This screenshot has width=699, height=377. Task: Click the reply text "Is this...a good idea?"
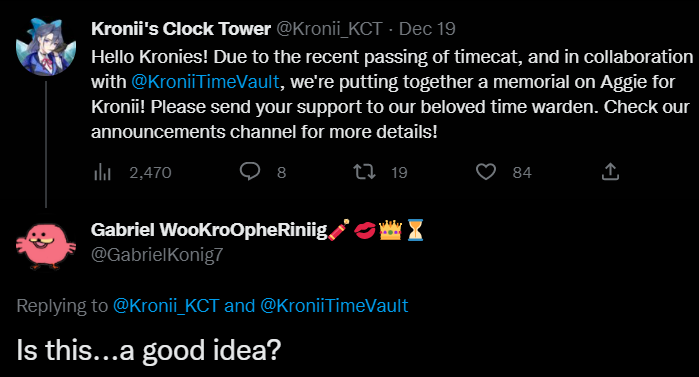click(x=149, y=350)
